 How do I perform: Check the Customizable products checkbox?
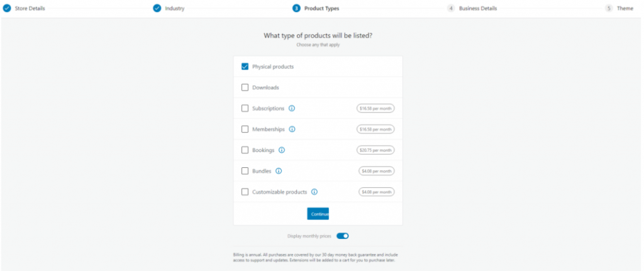[245, 192]
